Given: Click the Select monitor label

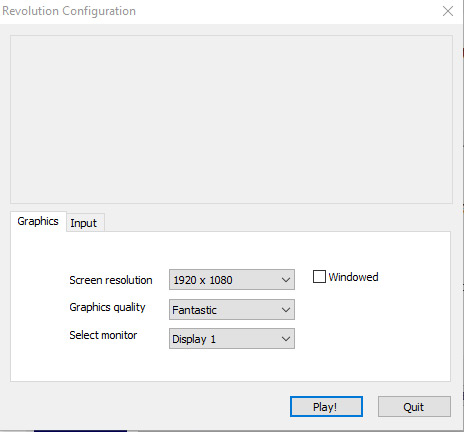Looking at the screenshot, I should [103, 335].
